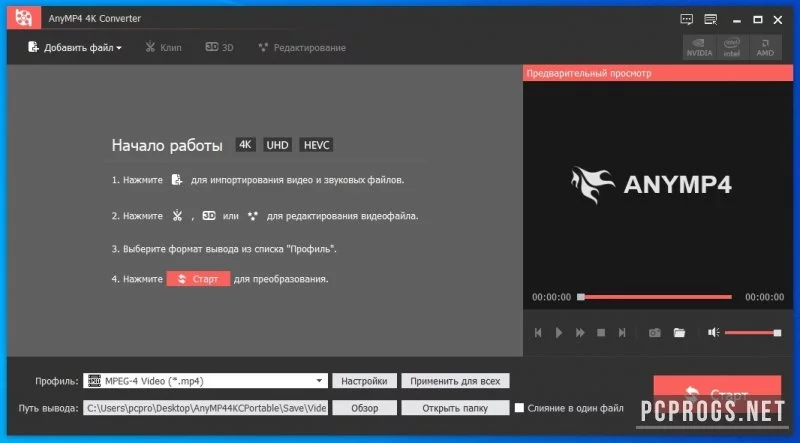Click the 4K badge

coord(245,145)
